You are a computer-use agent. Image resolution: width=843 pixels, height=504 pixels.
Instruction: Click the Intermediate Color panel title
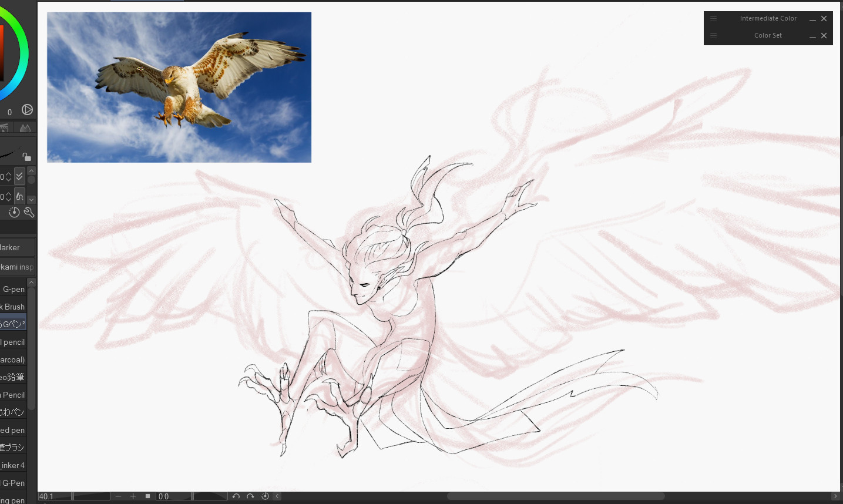(768, 19)
